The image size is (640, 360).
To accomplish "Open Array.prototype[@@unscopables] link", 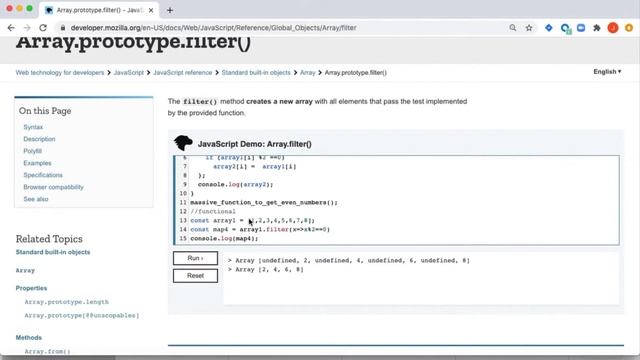I will [x=82, y=316].
